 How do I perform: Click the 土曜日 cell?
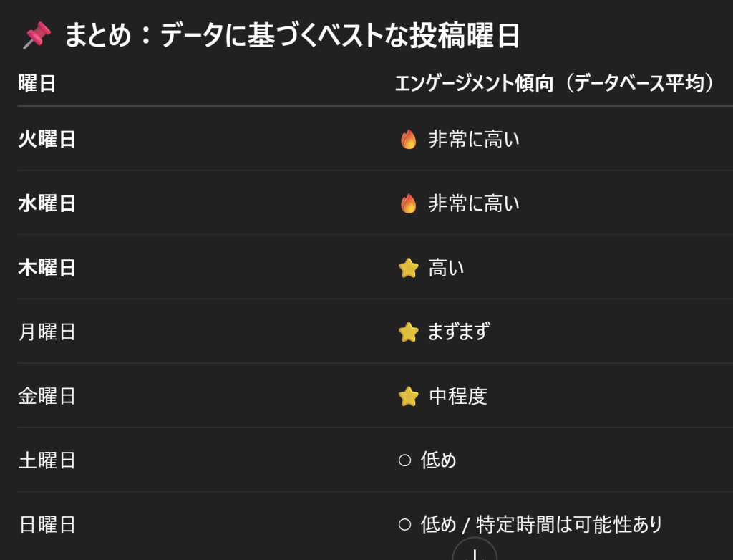(x=47, y=460)
